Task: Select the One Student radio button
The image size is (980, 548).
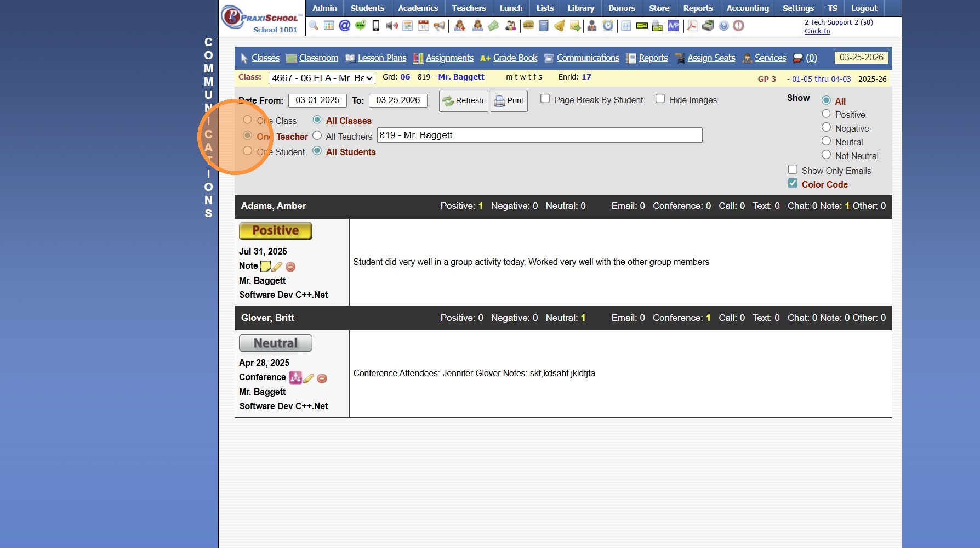Action: [x=248, y=151]
